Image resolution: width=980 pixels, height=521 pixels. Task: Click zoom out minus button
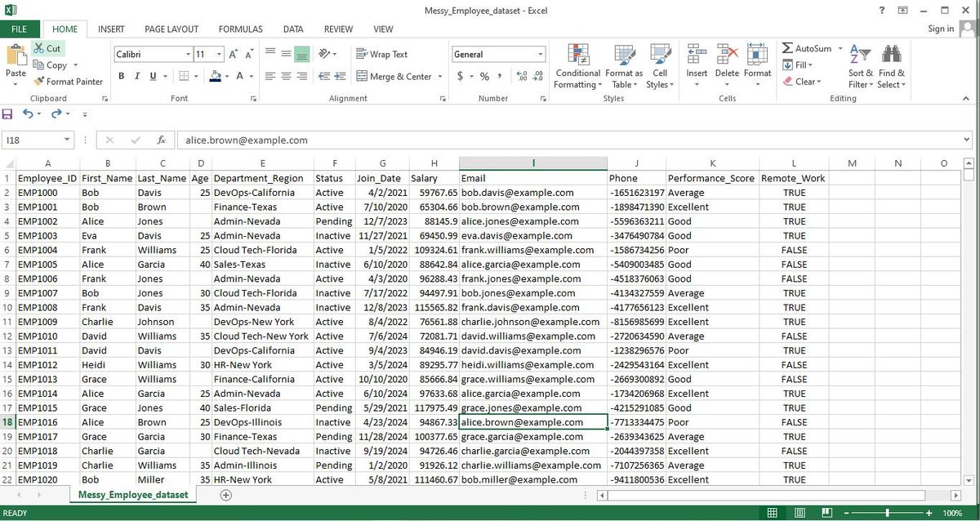846,513
